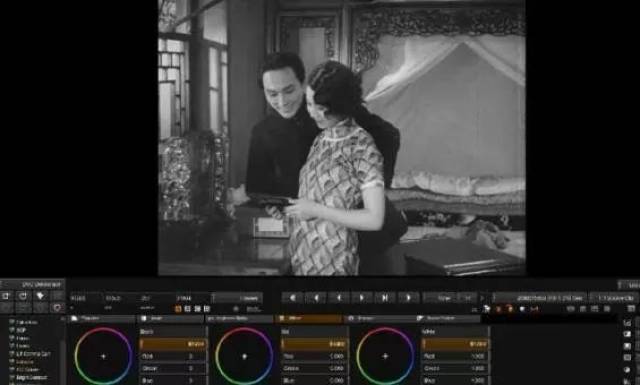Select the orange active tab above the Mid wheel
640x385 pixels.
pyautogui.click(x=310, y=318)
